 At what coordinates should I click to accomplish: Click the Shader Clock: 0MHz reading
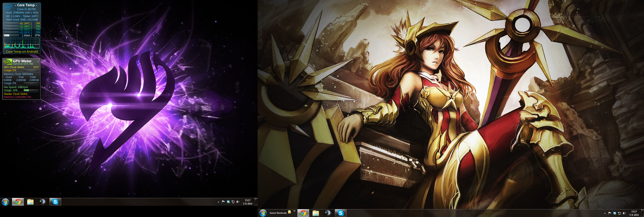click(15, 94)
